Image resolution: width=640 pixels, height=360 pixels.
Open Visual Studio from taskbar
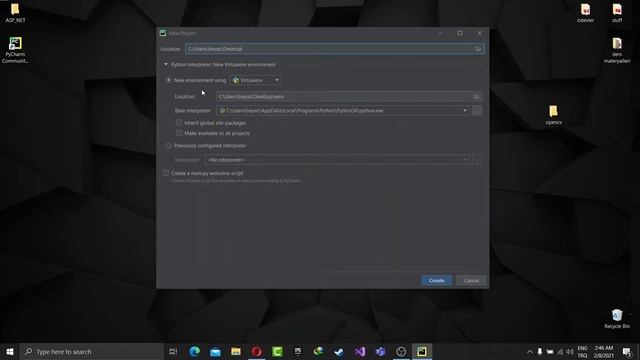tap(360, 351)
